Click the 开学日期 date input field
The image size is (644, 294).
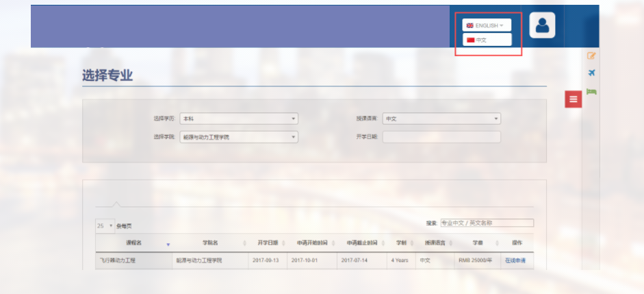441,137
